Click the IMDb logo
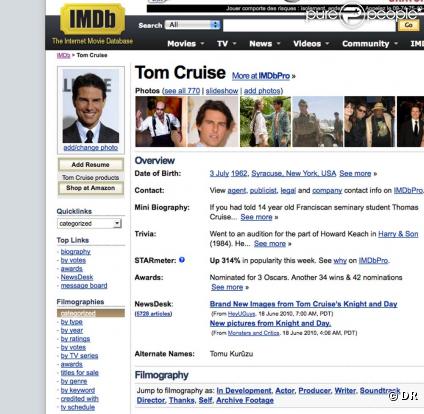Viewport: 424px width, 414px height. pos(92,19)
